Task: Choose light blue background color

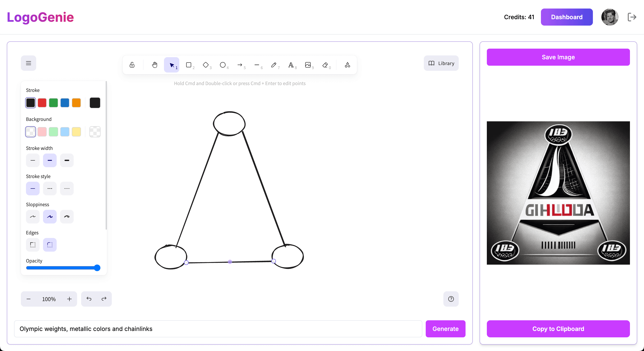Action: (x=65, y=132)
